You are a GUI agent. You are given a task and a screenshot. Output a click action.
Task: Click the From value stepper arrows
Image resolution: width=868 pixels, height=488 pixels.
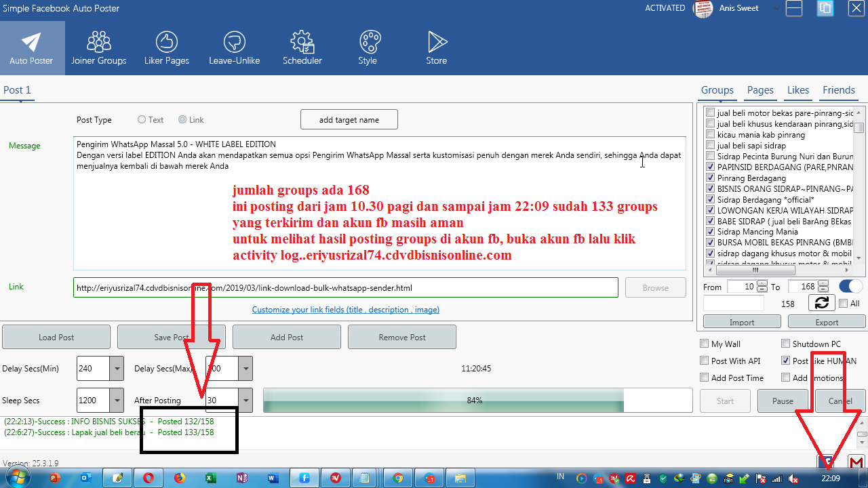coord(762,287)
